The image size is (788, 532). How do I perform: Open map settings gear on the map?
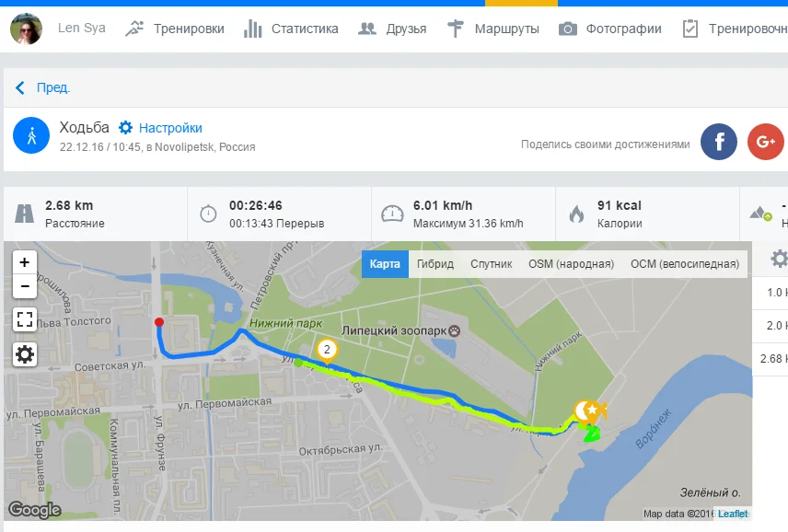tap(25, 354)
